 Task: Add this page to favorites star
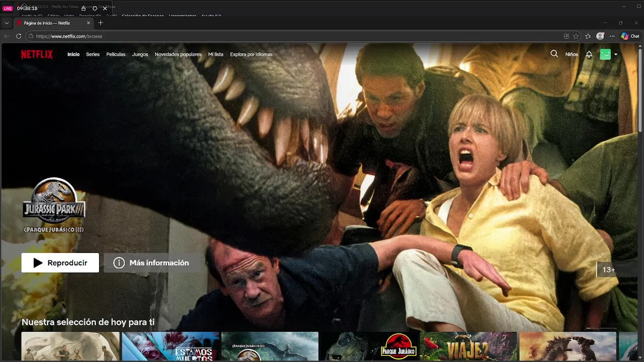tap(576, 36)
